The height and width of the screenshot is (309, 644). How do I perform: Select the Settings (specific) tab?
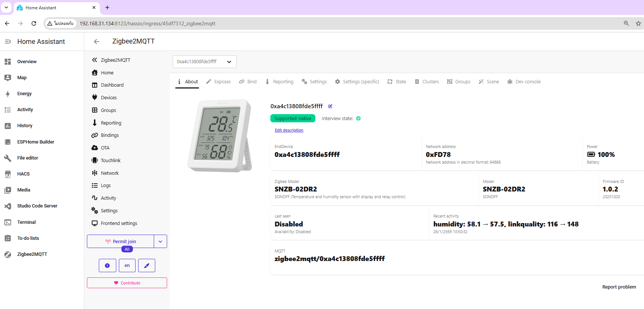pyautogui.click(x=357, y=82)
